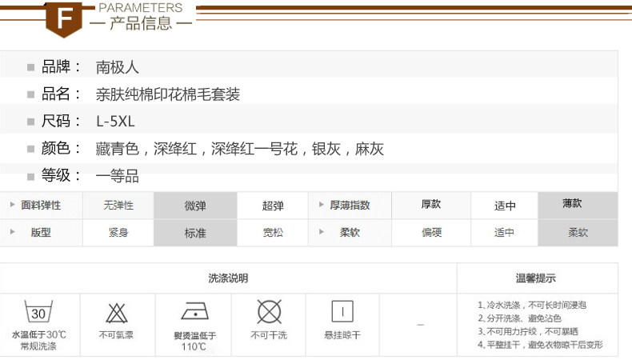Click the PARAMETERS heading text
This screenshot has width=632, height=364.
click(140, 8)
